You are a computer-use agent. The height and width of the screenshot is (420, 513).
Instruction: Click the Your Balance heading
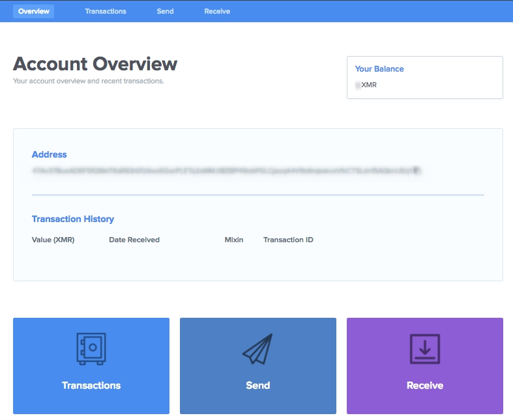point(379,69)
